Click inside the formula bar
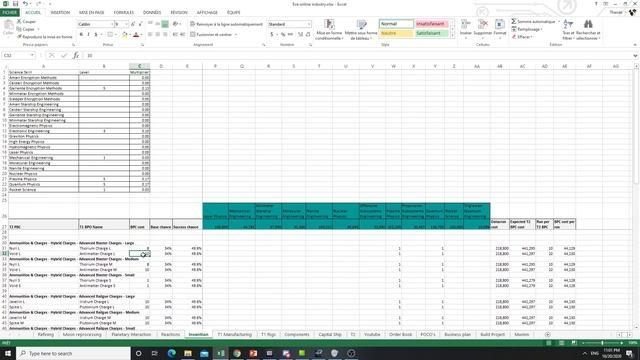 click(359, 56)
